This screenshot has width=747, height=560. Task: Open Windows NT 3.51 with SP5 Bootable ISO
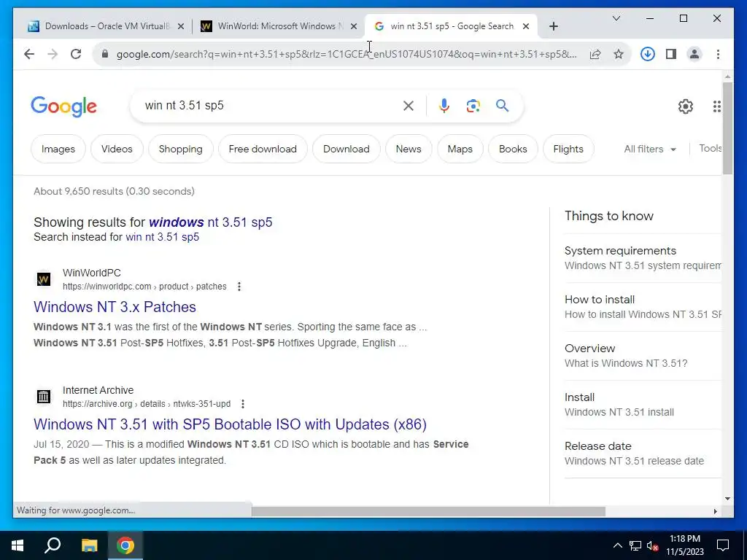click(x=230, y=424)
